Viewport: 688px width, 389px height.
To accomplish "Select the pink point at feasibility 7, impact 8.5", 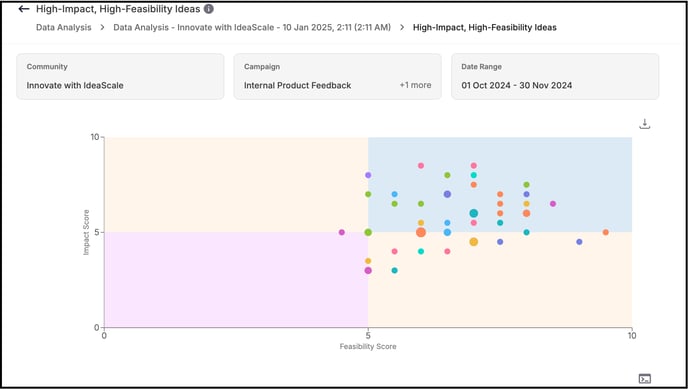I will [473, 165].
